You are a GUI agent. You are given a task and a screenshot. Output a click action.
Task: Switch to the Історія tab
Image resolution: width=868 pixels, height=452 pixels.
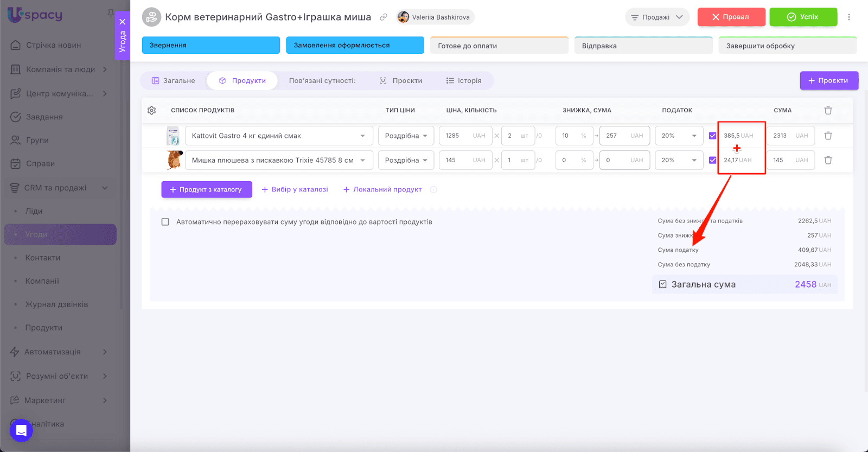[464, 81]
